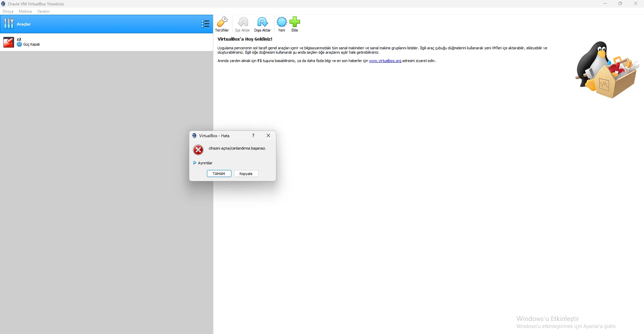Click the VirtualBox logo in error dialog title

(194, 135)
